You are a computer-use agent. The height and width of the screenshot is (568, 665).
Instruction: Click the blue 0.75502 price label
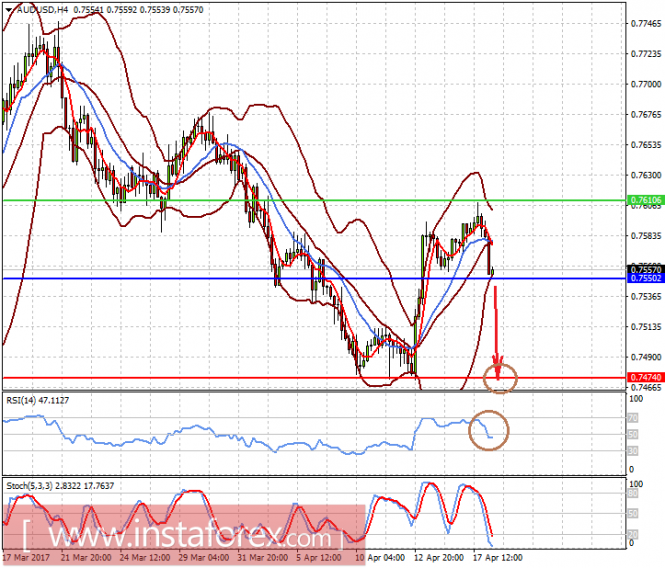click(645, 278)
